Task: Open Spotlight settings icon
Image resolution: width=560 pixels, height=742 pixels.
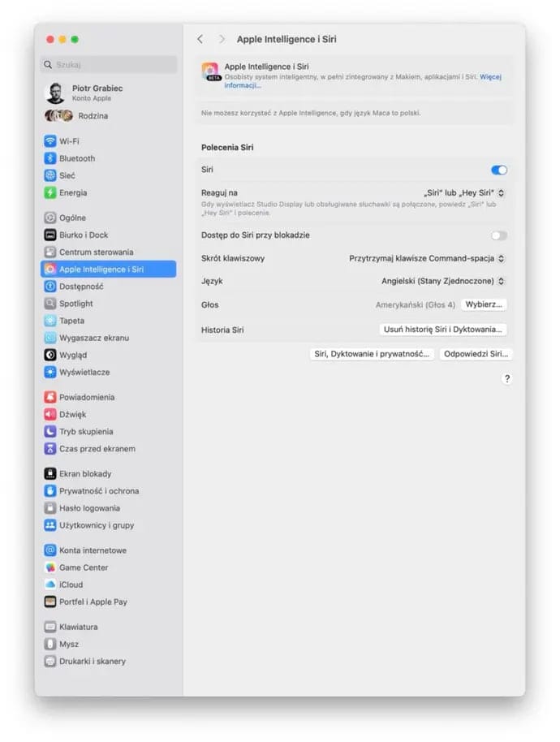Action: click(50, 304)
